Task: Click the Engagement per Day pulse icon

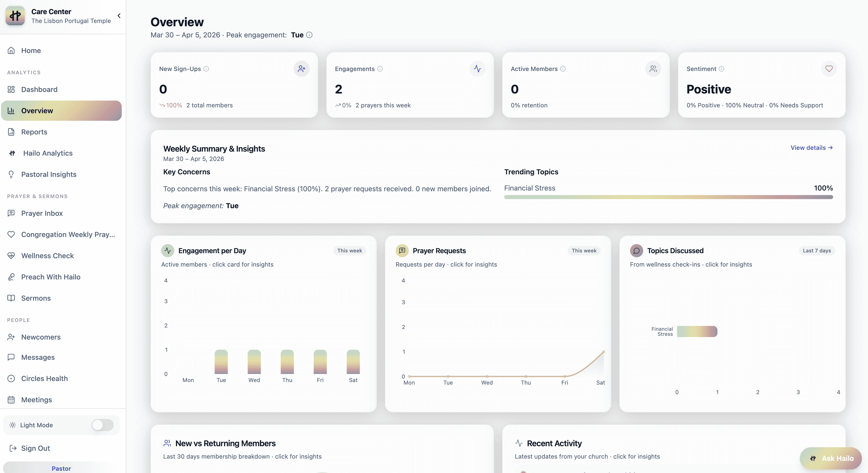Action: [167, 250]
